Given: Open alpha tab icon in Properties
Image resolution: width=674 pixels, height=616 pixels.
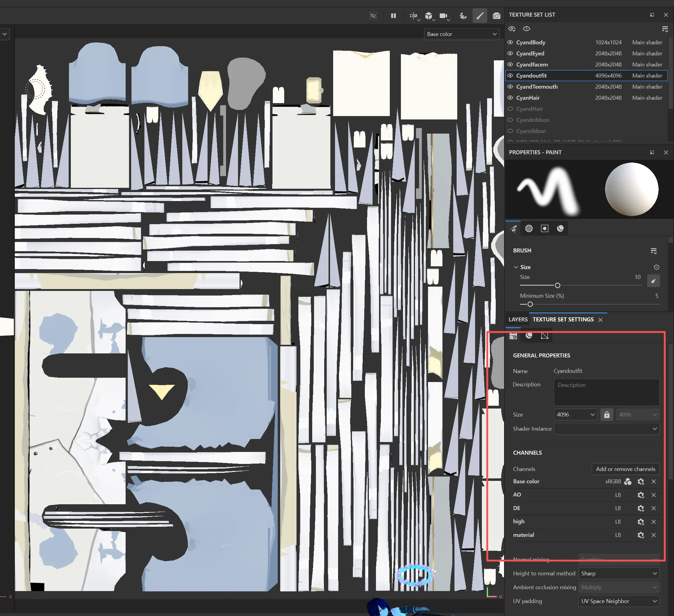Looking at the screenshot, I should point(529,229).
